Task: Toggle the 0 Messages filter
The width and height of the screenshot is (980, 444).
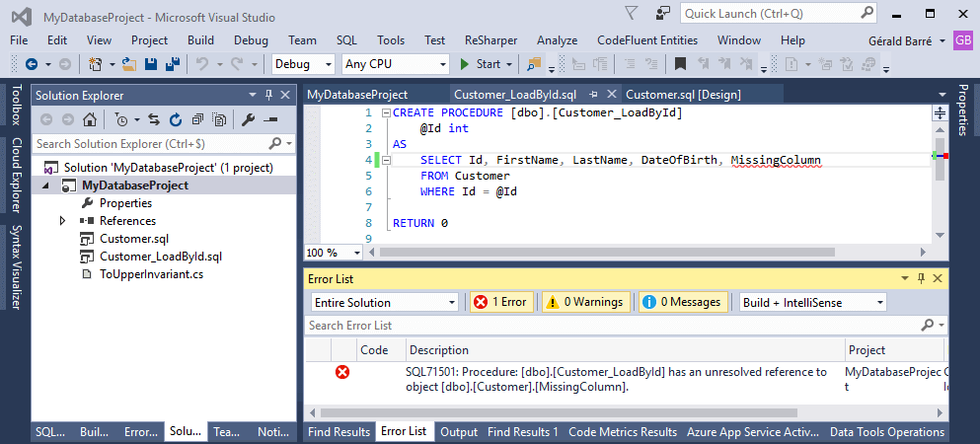Action: pyautogui.click(x=682, y=302)
